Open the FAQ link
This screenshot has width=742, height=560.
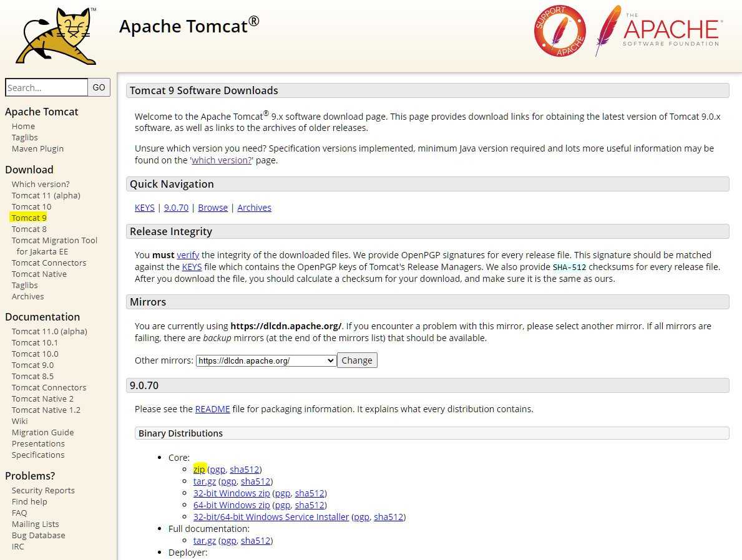pos(19,513)
